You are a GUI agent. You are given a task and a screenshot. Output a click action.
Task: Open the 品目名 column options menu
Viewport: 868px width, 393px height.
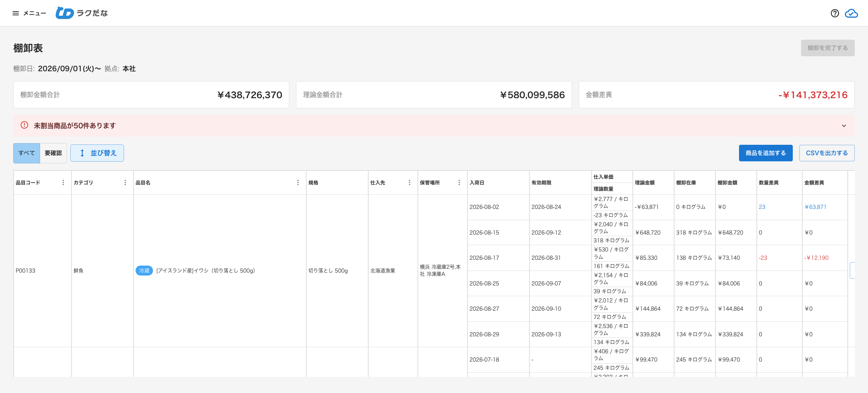(x=298, y=182)
